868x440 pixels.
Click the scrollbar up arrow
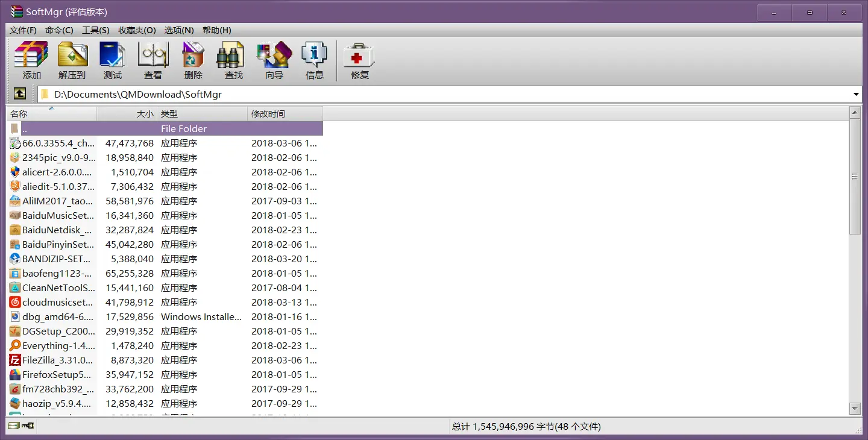coord(855,113)
